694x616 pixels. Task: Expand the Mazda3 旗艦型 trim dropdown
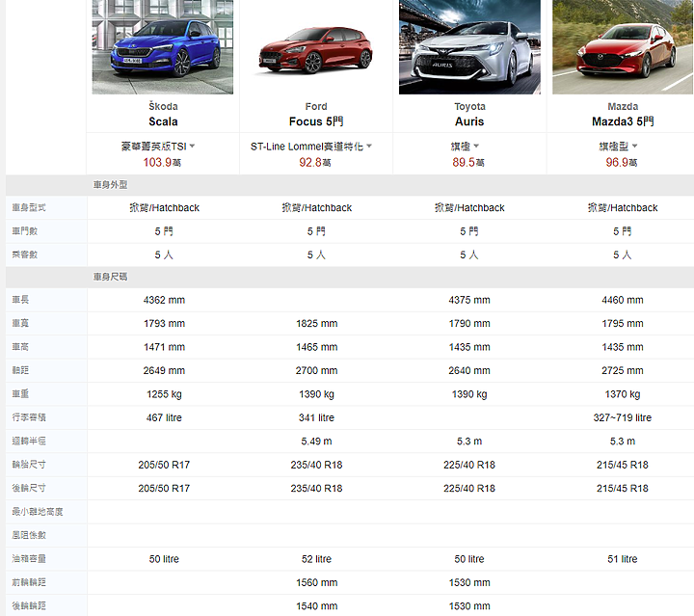point(618,147)
